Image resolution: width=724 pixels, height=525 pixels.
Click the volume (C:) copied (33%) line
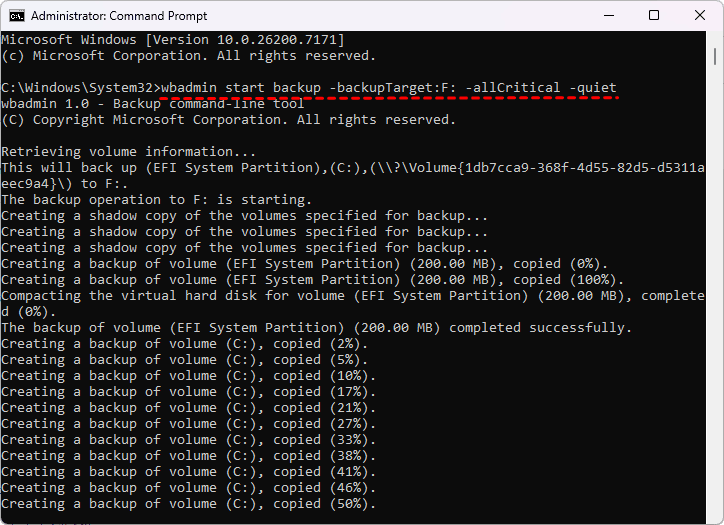189,440
